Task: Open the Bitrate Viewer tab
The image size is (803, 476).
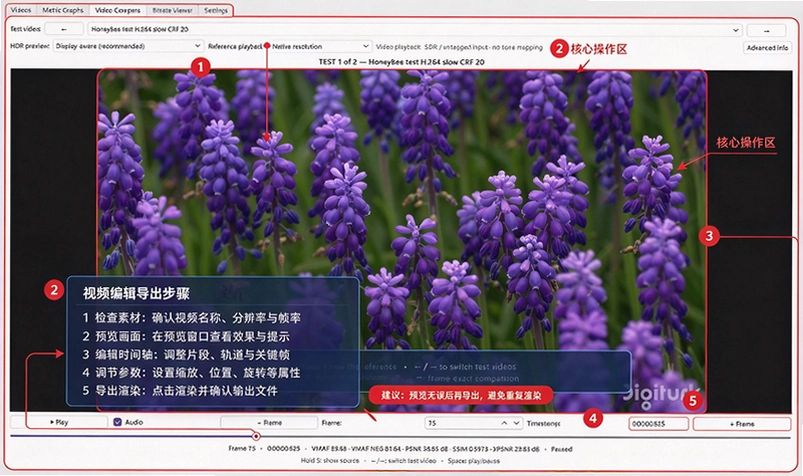Action: [173, 10]
